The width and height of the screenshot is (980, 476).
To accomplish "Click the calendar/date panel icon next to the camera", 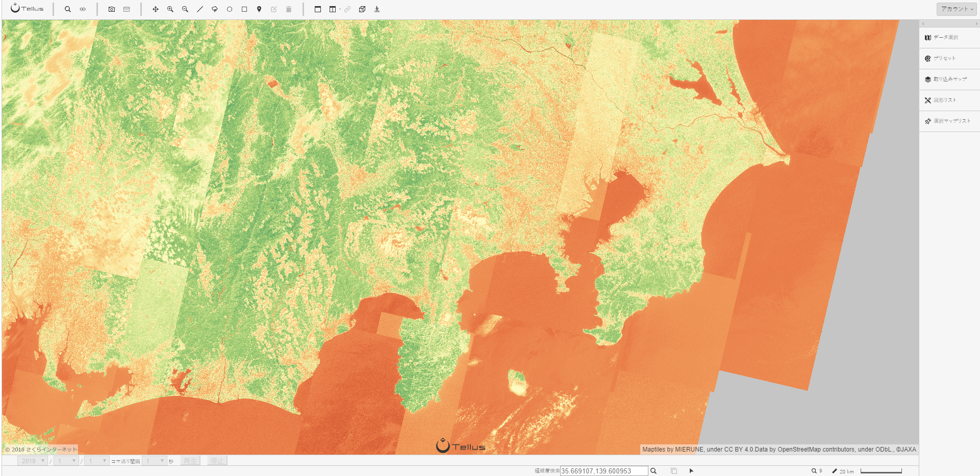I will point(127,9).
